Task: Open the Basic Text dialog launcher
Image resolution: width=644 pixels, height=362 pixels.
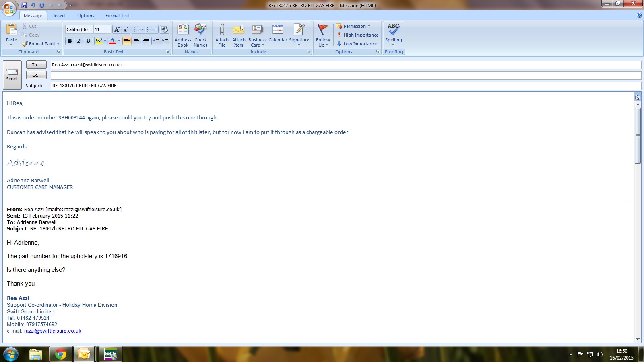Action: tap(167, 52)
